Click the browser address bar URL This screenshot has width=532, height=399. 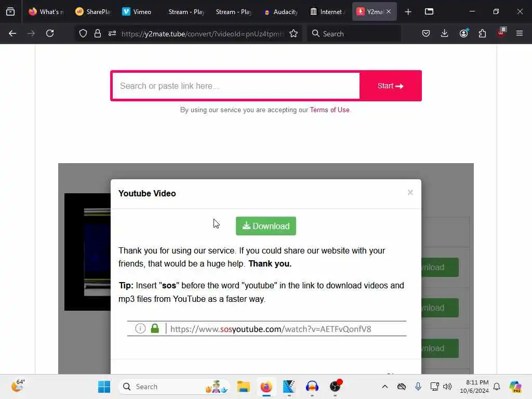coord(202,34)
